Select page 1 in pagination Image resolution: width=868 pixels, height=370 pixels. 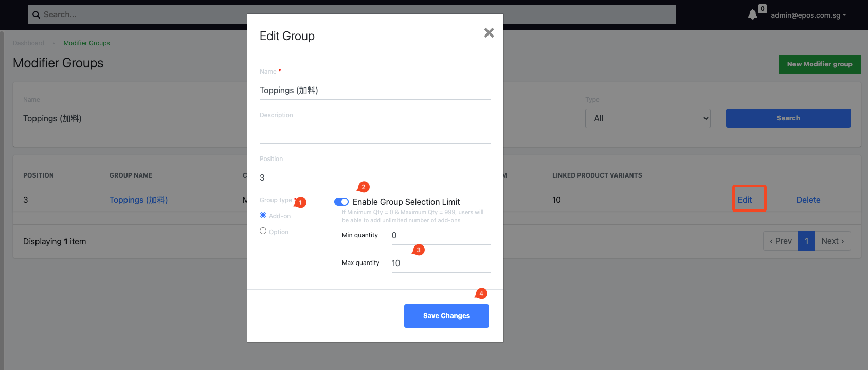(806, 241)
